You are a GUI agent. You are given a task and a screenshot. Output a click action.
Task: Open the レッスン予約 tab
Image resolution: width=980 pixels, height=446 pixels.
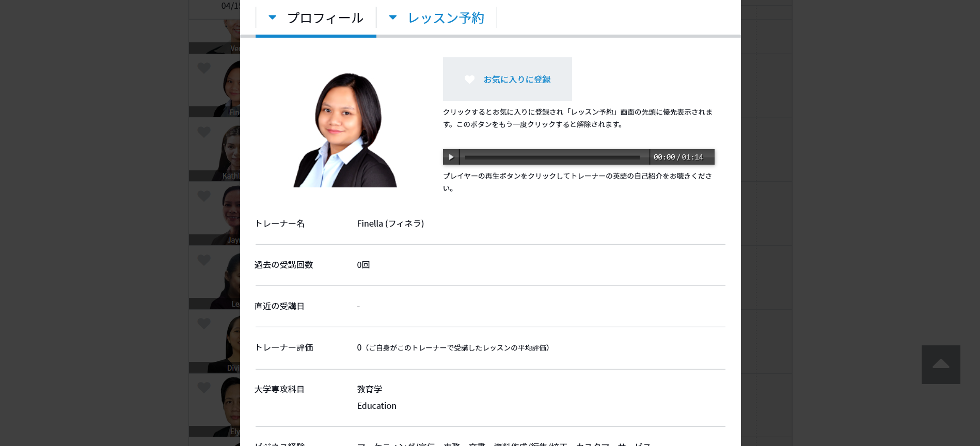click(x=446, y=18)
